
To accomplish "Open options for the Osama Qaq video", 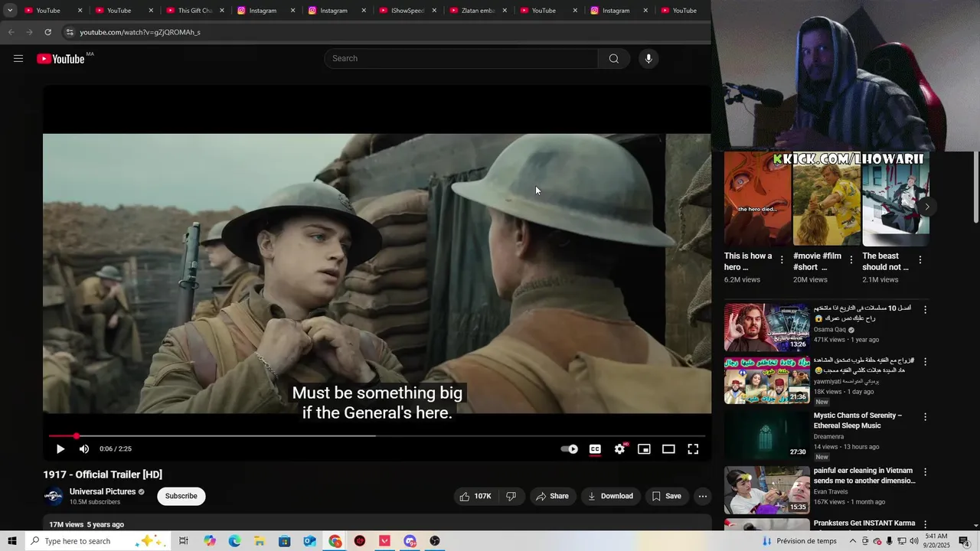I will [x=925, y=310].
